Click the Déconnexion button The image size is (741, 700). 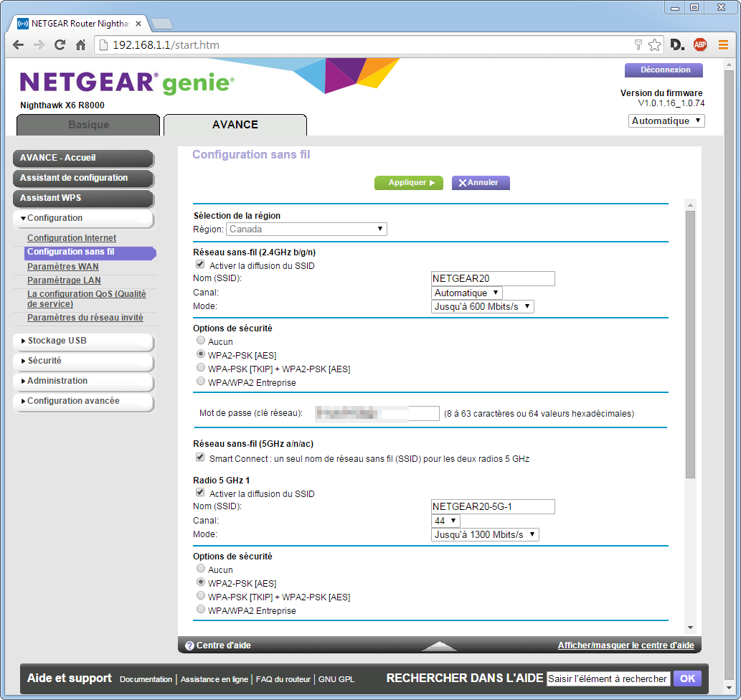[x=665, y=70]
